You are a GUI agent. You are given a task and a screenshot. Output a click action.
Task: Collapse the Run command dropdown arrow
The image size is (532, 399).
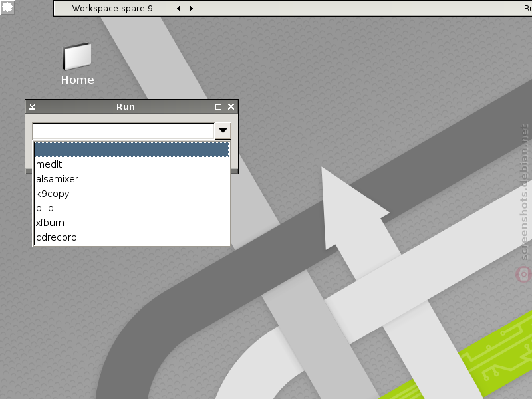point(223,130)
